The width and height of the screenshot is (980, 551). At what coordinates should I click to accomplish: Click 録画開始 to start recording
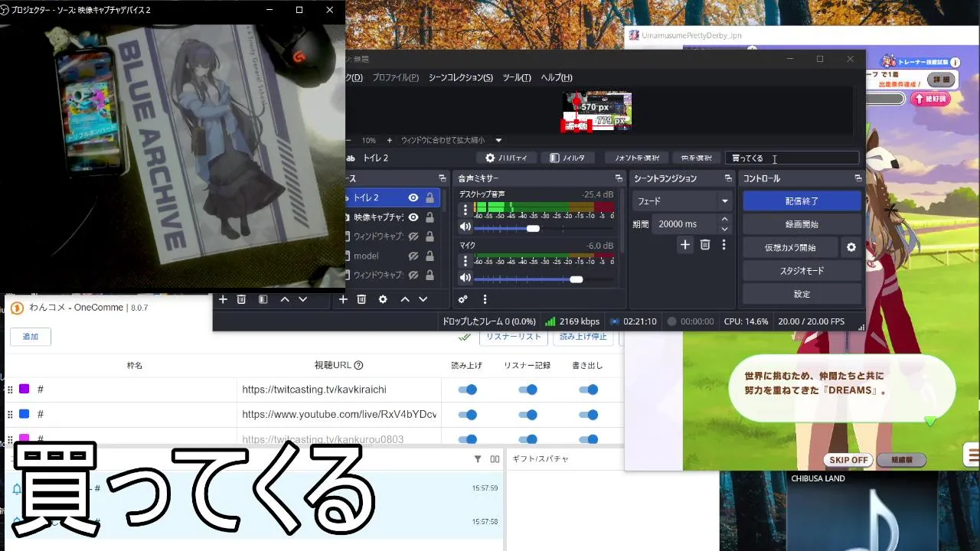[x=802, y=224]
